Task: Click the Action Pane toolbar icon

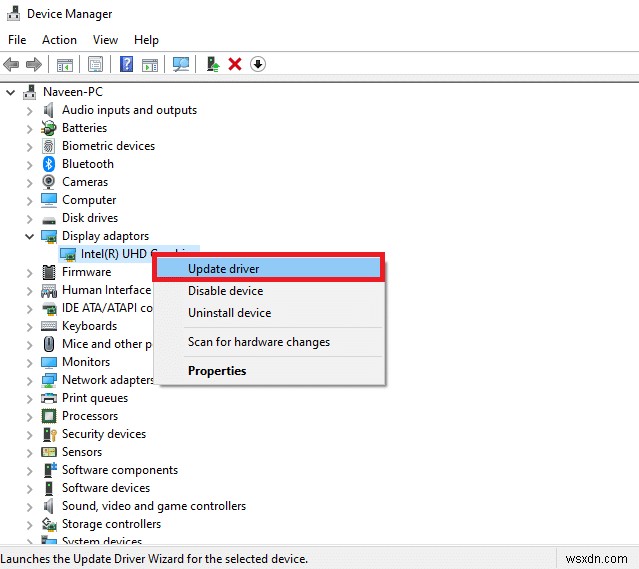Action: pos(150,64)
